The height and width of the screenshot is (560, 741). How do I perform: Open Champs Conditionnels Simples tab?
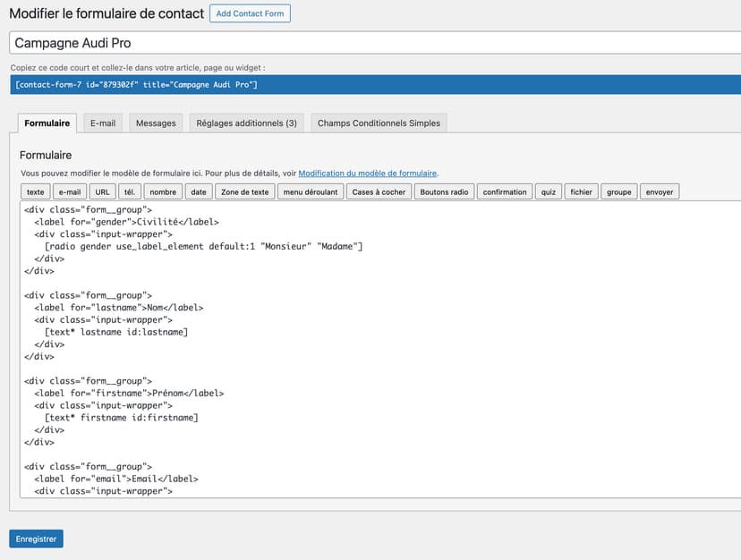(379, 123)
